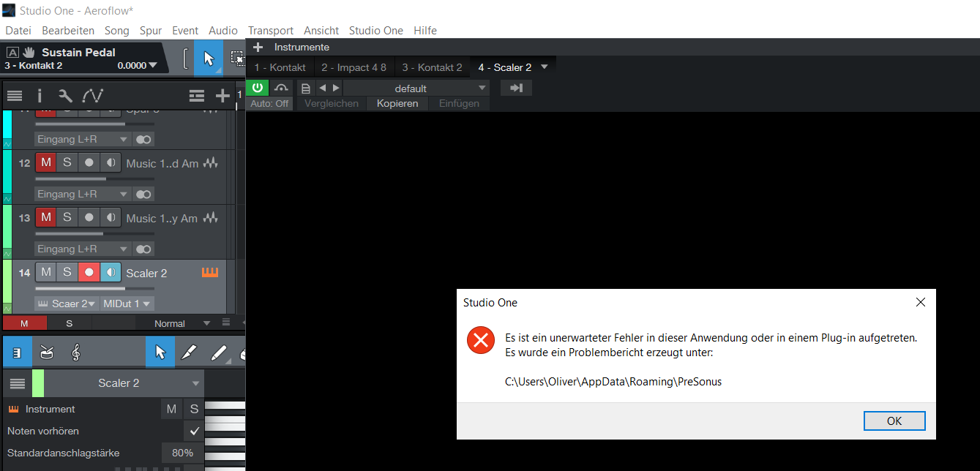Adjust the volume fader on Scaler 2 track
Image resolution: width=980 pixels, height=471 pixels.
point(94,288)
